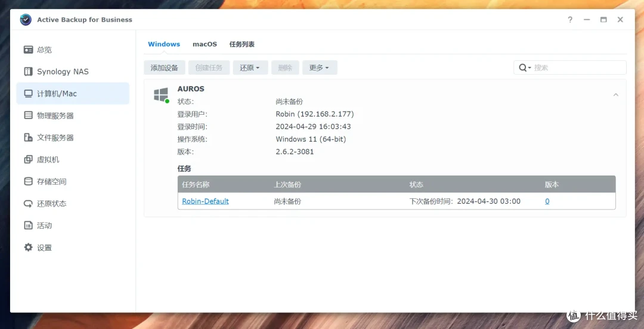Click the Active Backup for Business logo
This screenshot has width=644, height=329.
point(26,20)
